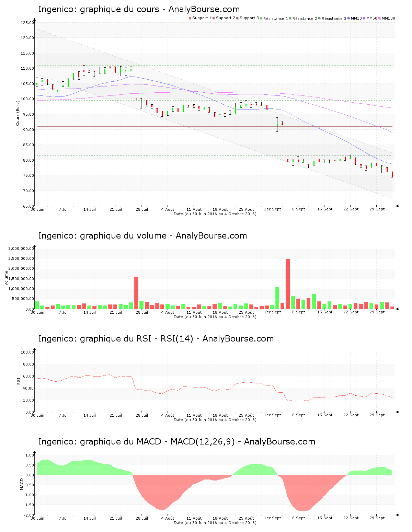Click the 'Cours (Euro)' vertical axis title

18,113
